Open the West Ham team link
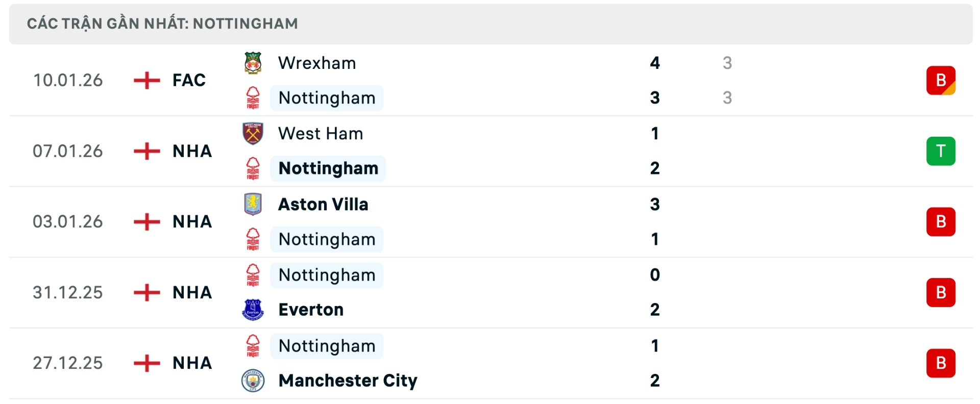980x404 pixels. tap(321, 134)
